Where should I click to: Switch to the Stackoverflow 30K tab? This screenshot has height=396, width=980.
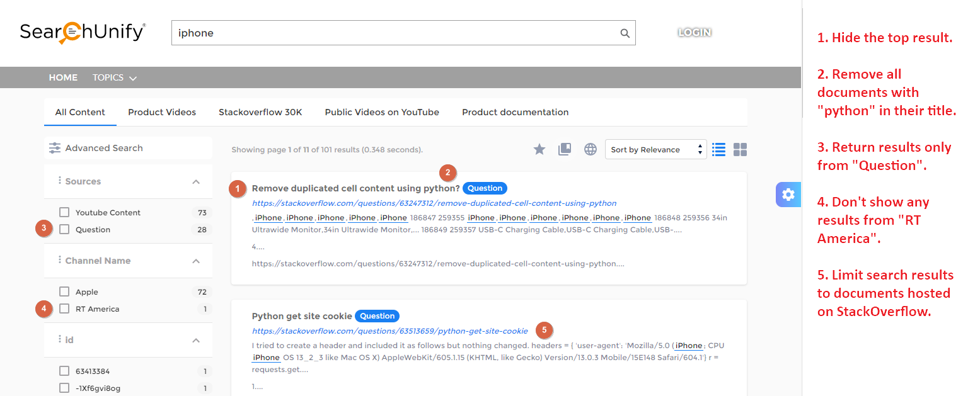(x=260, y=112)
